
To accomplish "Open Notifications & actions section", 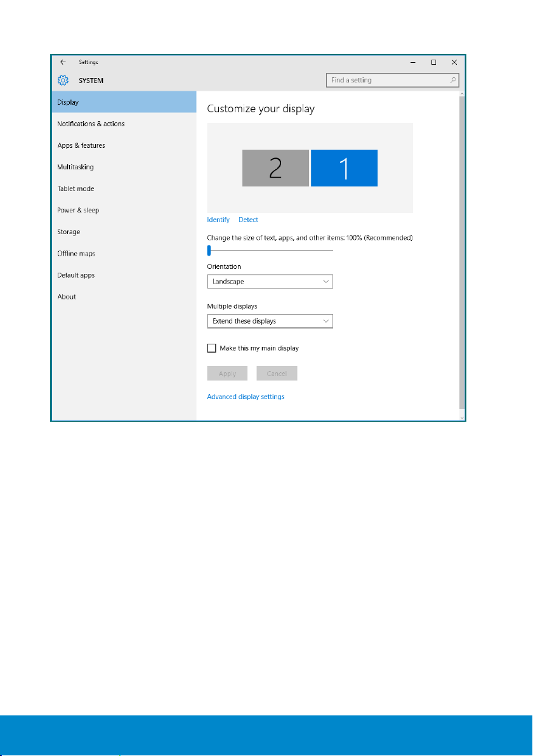I will coord(91,124).
